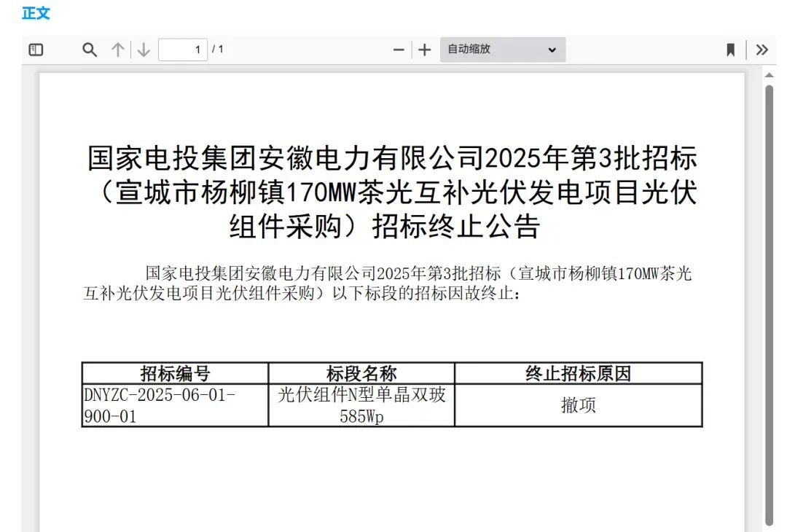Zoom in using the plus icon
Image resolution: width=787 pixels, height=532 pixels.
tap(424, 50)
